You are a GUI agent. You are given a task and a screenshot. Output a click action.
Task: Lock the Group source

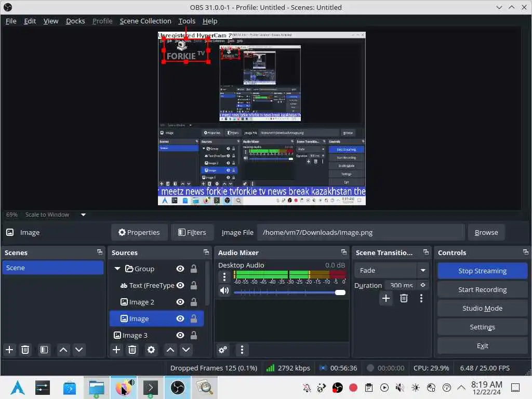pos(194,269)
